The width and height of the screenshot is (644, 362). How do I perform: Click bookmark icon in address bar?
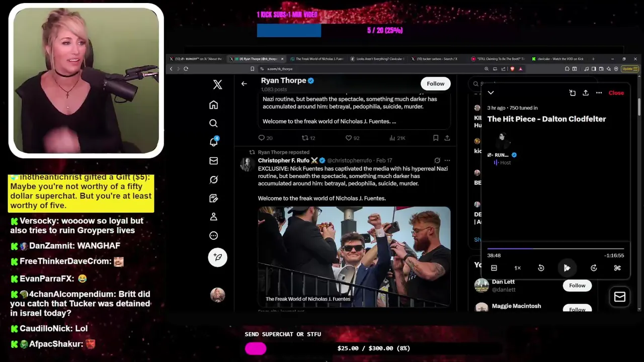(253, 69)
